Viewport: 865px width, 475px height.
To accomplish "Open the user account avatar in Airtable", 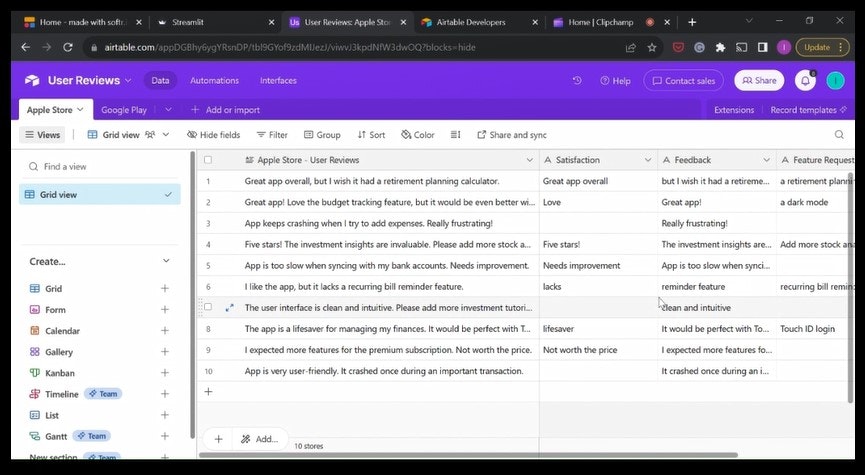I will coord(835,81).
